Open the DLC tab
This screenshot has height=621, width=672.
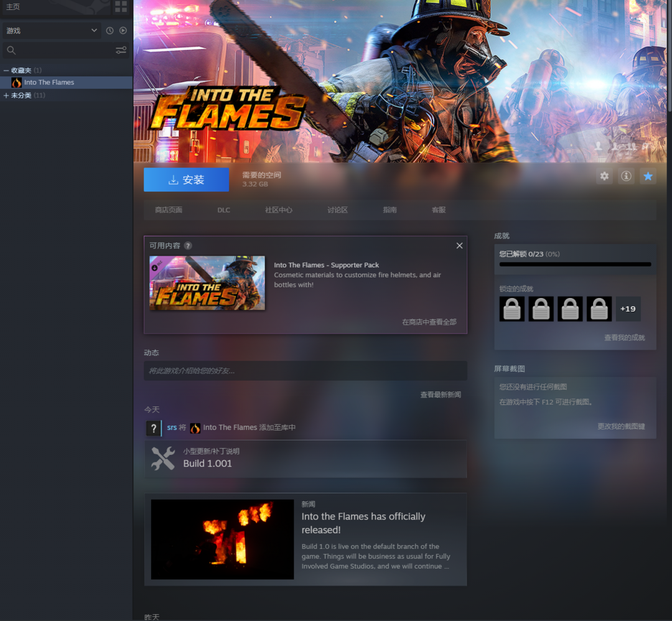tap(224, 210)
